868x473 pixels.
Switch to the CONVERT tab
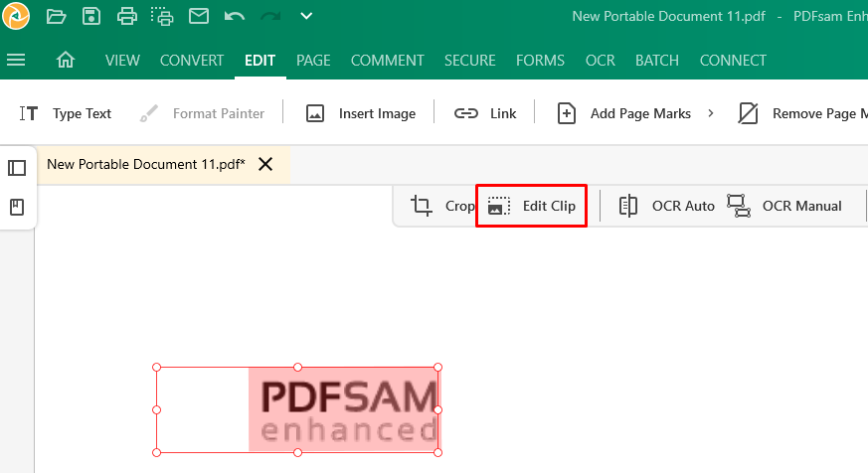[192, 61]
